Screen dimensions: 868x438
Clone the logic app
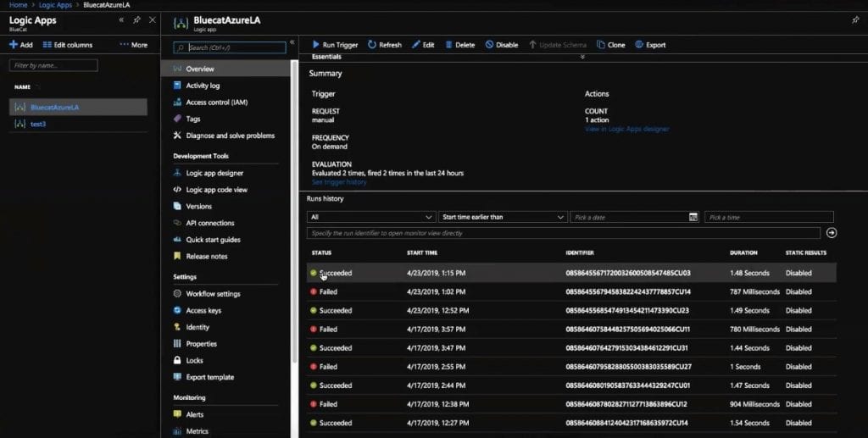(610, 45)
